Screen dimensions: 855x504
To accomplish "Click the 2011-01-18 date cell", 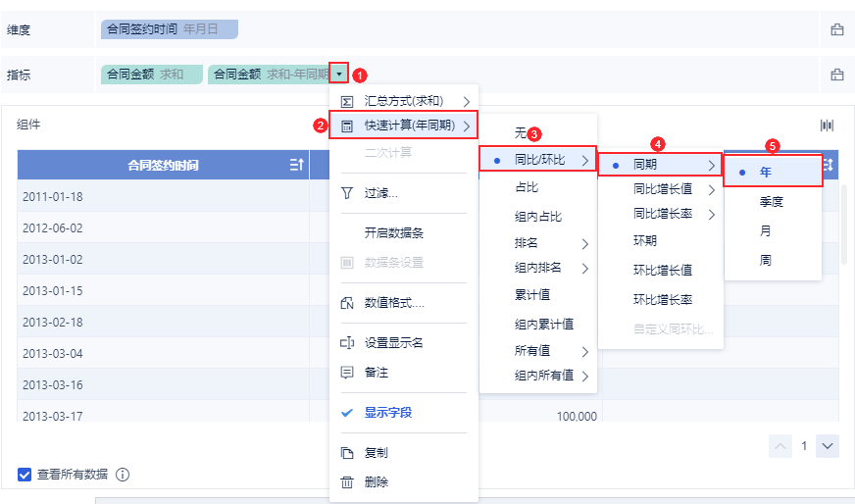I will pyautogui.click(x=53, y=196).
